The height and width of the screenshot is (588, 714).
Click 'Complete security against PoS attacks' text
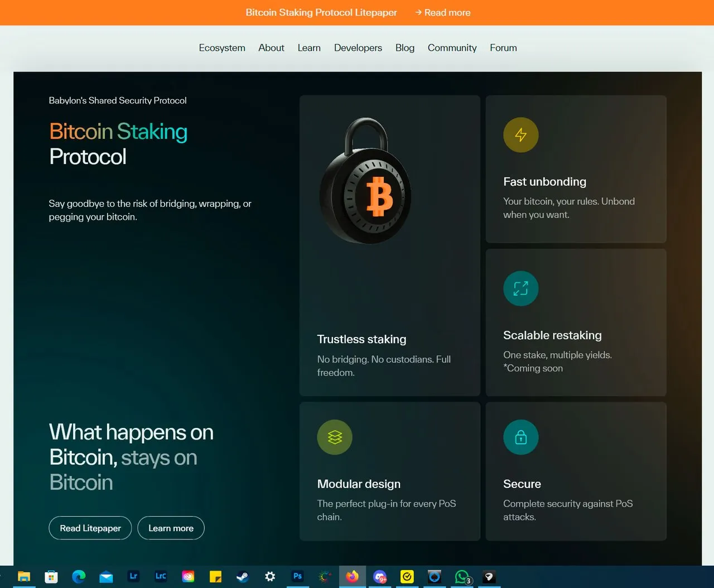point(568,510)
